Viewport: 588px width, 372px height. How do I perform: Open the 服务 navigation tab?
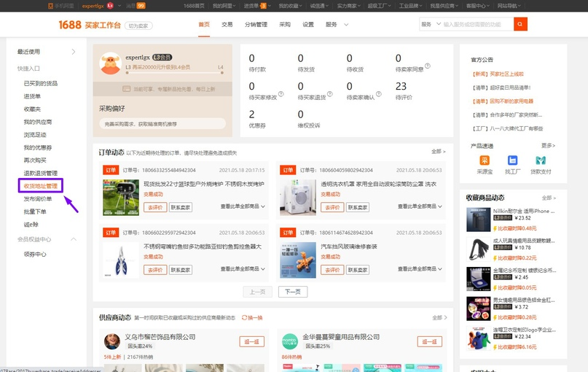(x=331, y=24)
